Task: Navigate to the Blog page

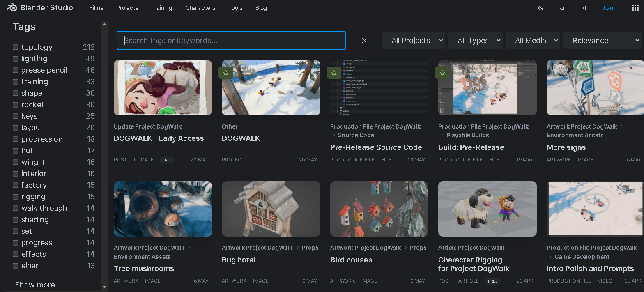Action: click(261, 8)
